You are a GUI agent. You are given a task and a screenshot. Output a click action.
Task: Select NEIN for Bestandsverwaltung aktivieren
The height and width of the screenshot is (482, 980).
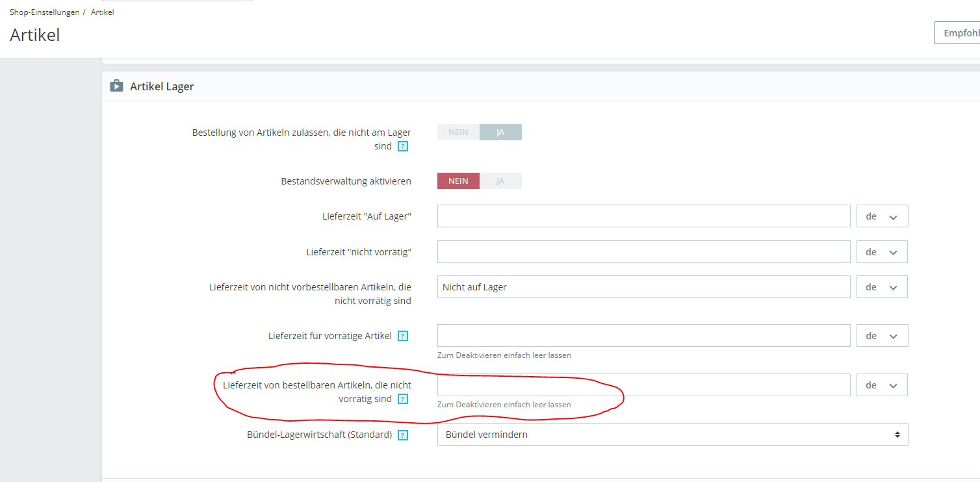pos(458,181)
